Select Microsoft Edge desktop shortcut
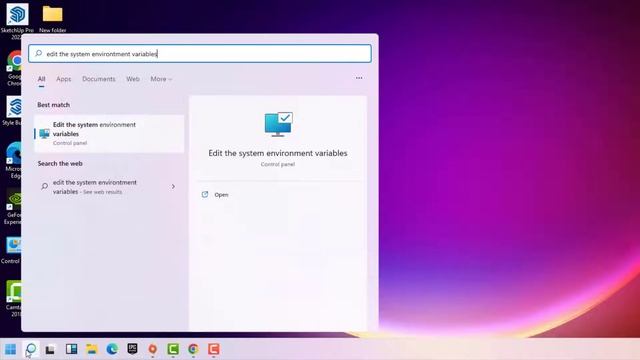 pyautogui.click(x=14, y=160)
